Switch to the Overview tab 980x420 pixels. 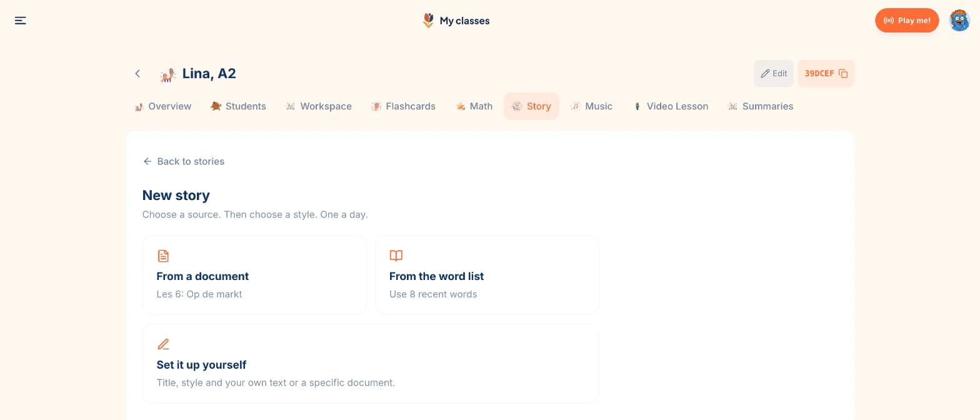click(163, 106)
